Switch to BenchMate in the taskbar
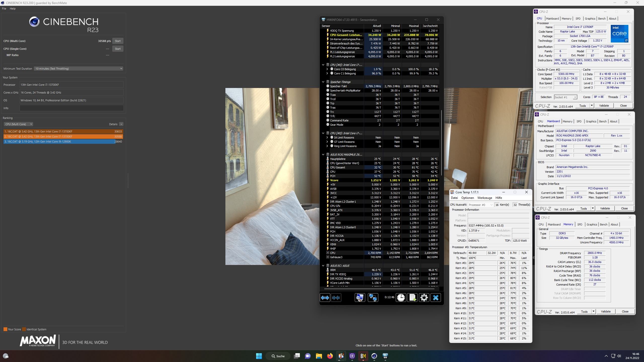 (363, 356)
